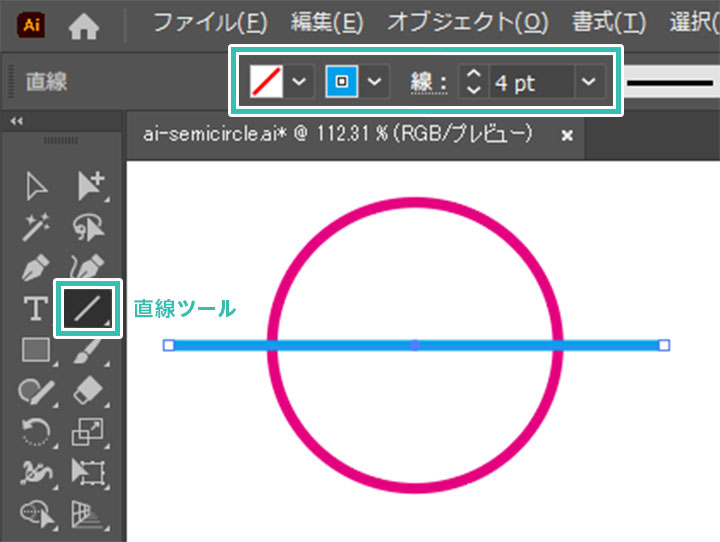Select the Line Segment tool
This screenshot has height=542, width=720.
point(88,309)
